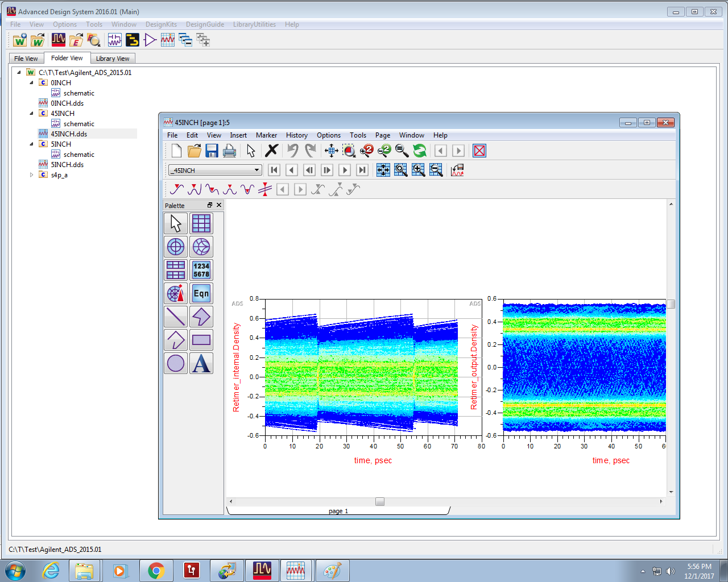This screenshot has width=728, height=582.
Task: Open the Marker menu in data display
Action: (x=266, y=135)
